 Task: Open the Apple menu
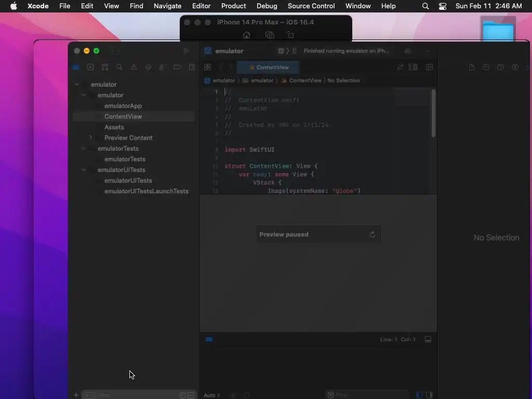(14, 6)
